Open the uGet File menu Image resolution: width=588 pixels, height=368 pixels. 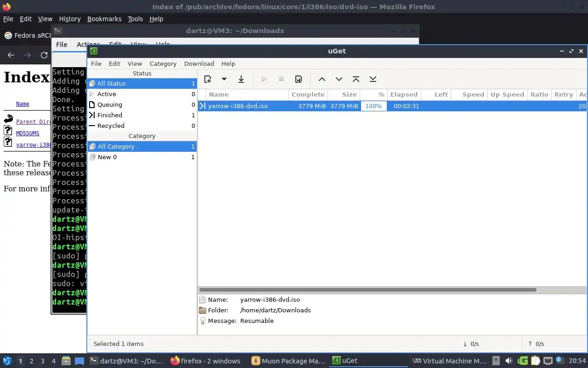point(96,63)
